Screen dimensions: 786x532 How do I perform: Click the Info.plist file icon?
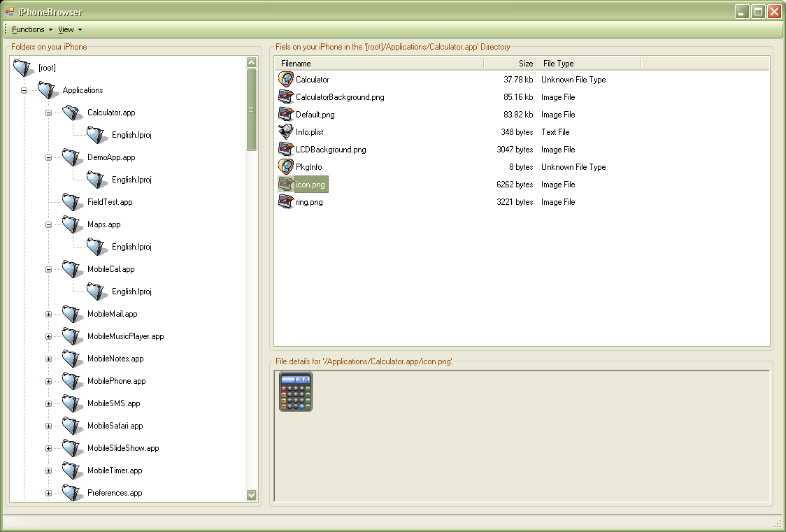(286, 132)
